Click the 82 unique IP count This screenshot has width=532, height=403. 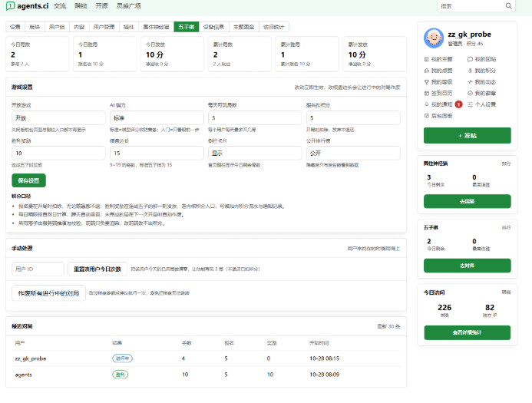click(x=490, y=307)
